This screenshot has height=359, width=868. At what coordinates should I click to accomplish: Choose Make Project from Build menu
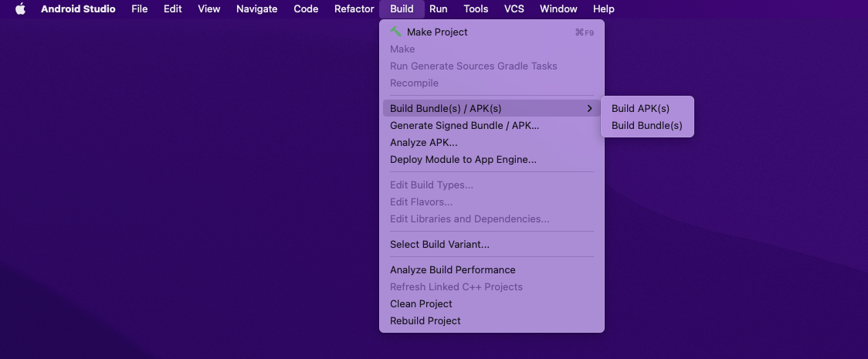click(492, 32)
